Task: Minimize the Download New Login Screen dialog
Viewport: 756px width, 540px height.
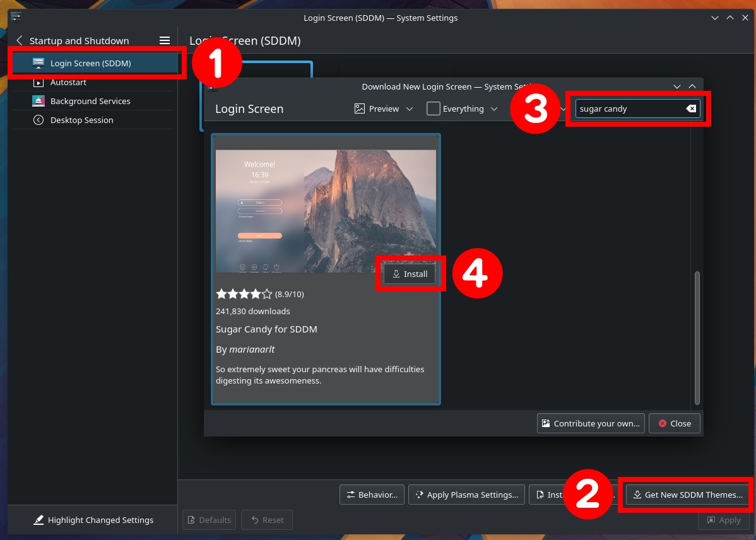Action: pyautogui.click(x=677, y=86)
